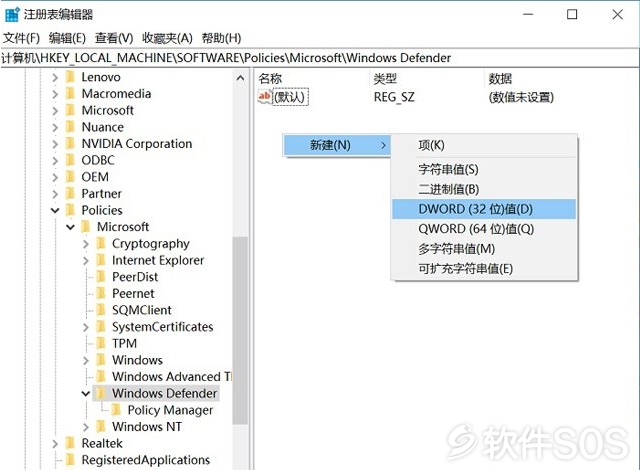Click the PeerDist folder icon
This screenshot has height=470, width=640.
tap(101, 277)
